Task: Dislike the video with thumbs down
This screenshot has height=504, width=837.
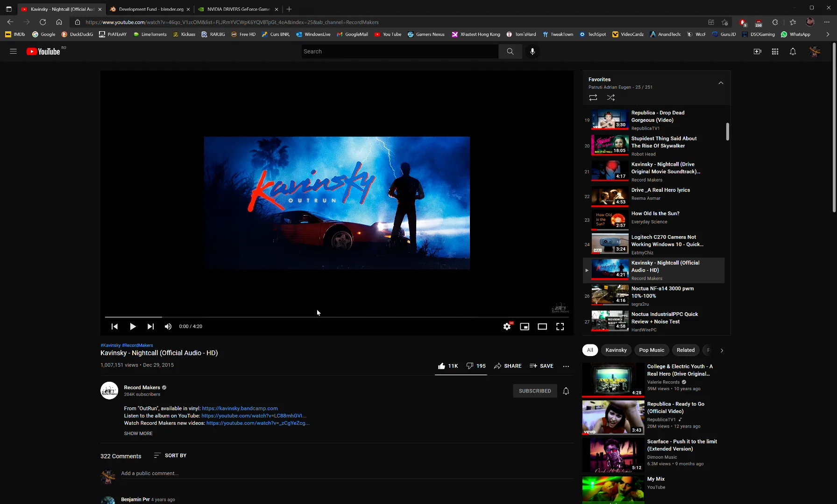Action: pyautogui.click(x=476, y=366)
